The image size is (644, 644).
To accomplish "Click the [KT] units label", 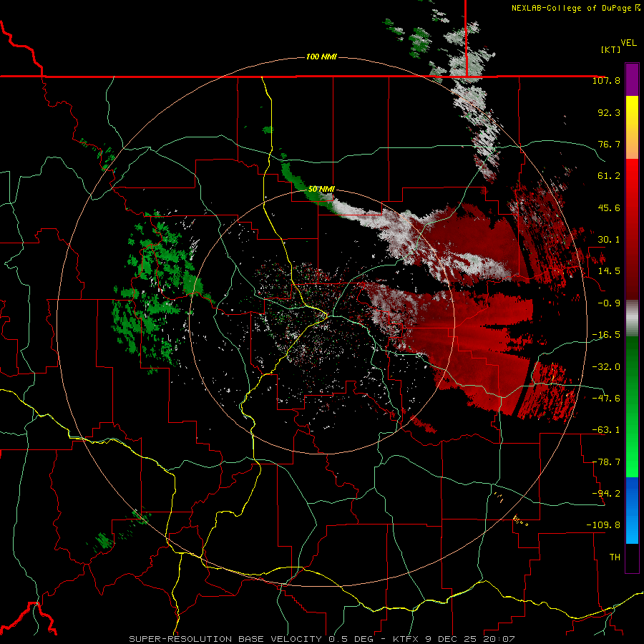I will click(610, 49).
